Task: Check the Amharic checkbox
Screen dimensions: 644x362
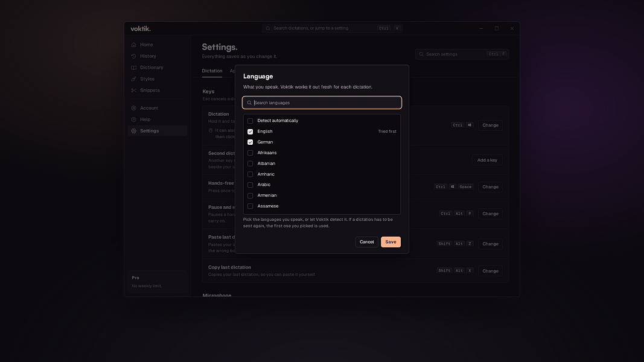Action: tap(250, 174)
